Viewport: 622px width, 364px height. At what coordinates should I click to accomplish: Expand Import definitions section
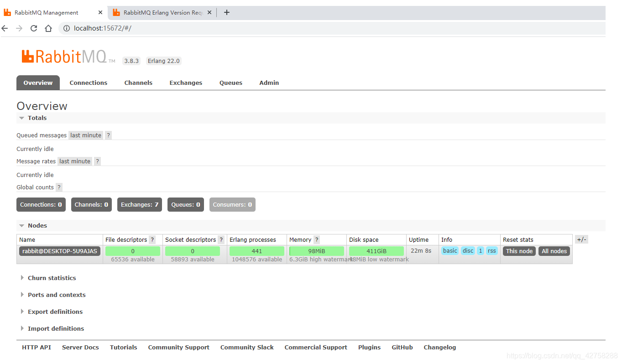[x=52, y=328]
